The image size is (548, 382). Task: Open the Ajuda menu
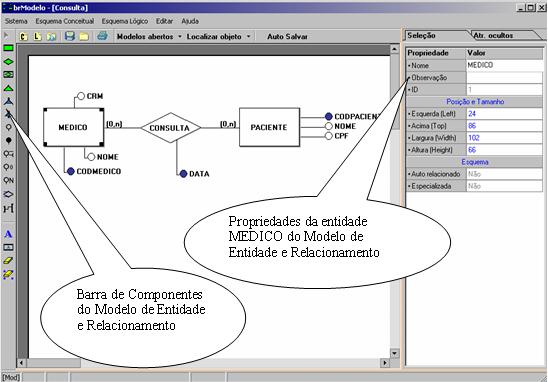pos(190,21)
